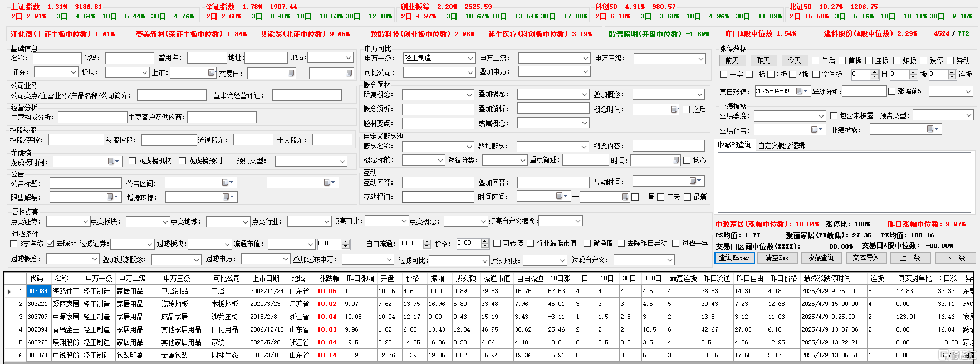
Task: Tick the 跌停 checkbox
Action: [x=924, y=60]
